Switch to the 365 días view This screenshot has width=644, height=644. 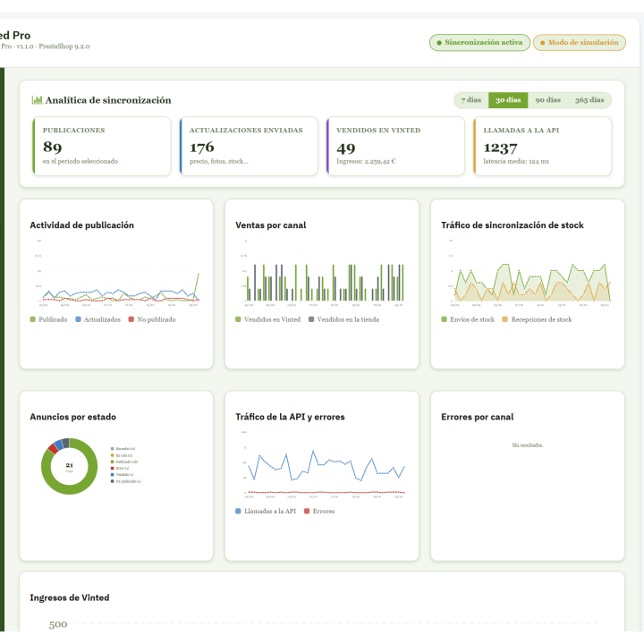(x=589, y=100)
